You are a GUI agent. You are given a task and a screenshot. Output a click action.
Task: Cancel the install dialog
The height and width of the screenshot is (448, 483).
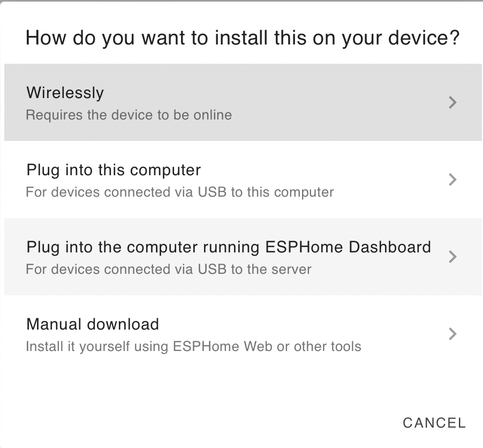(434, 423)
